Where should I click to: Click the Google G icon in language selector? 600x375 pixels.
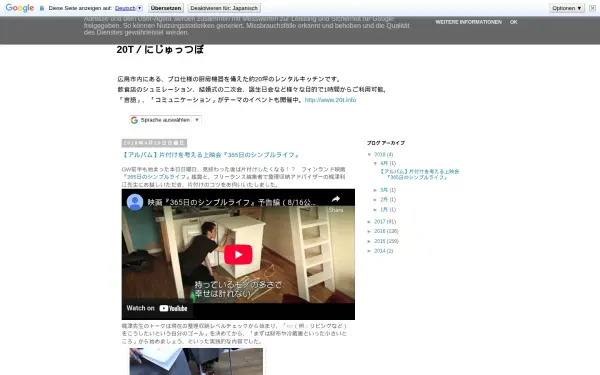pyautogui.click(x=134, y=120)
